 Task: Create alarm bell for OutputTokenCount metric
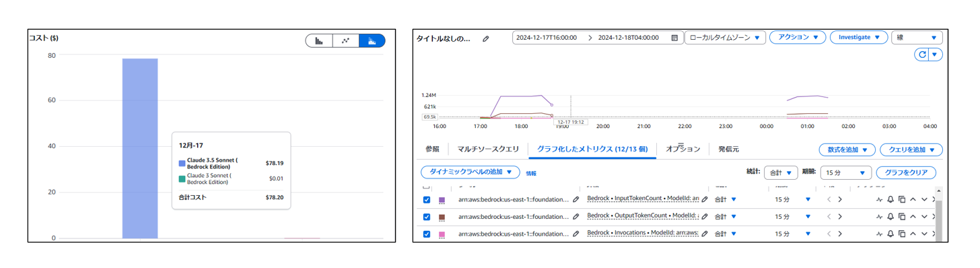tap(890, 217)
